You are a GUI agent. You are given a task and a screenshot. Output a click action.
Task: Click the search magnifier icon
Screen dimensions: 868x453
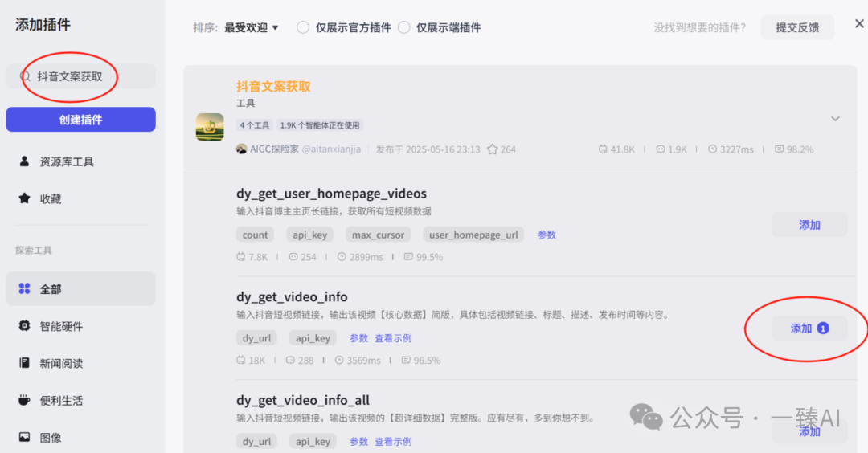[25, 76]
